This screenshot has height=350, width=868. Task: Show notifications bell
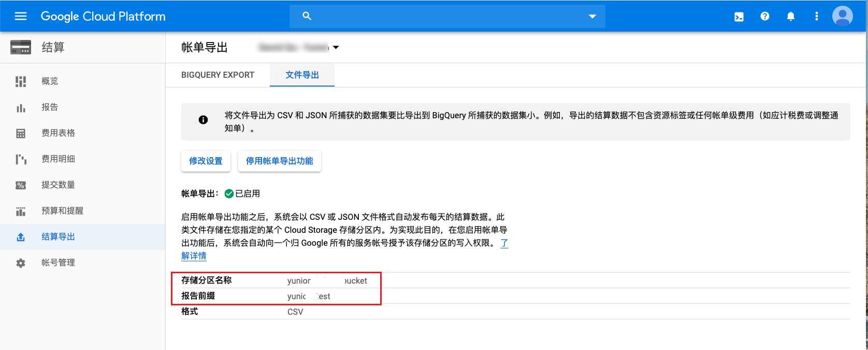coord(791,17)
